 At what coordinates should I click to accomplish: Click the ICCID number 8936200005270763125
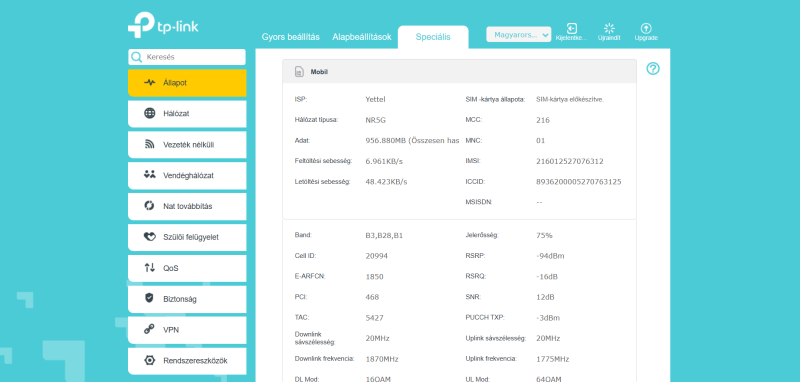point(579,182)
